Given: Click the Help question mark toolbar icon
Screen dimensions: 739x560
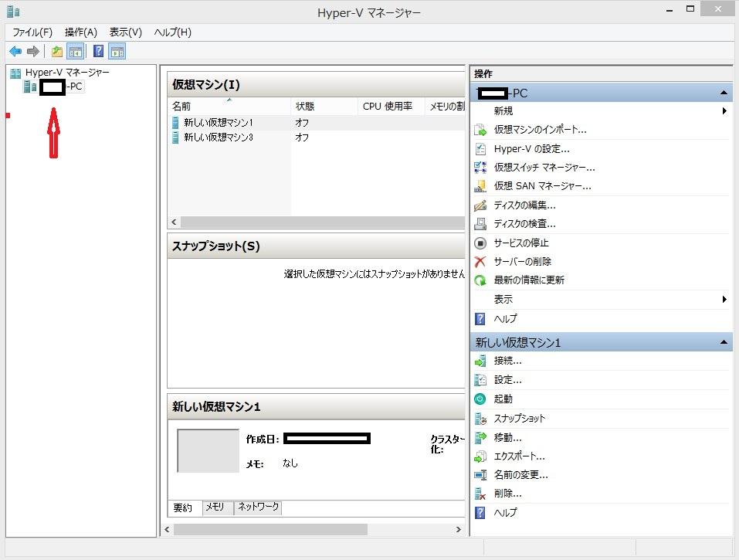Looking at the screenshot, I should pyautogui.click(x=98, y=51).
